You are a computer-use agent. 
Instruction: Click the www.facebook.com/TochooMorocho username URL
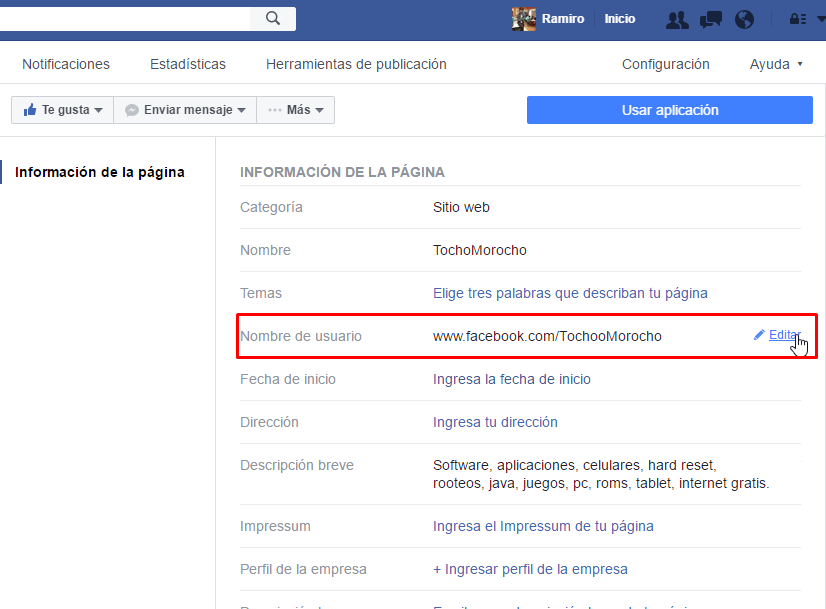click(x=547, y=336)
